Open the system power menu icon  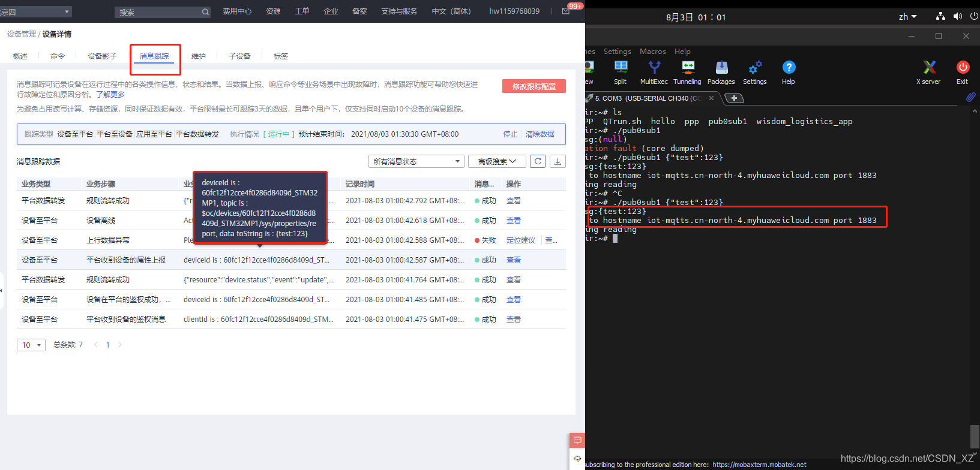[974, 17]
